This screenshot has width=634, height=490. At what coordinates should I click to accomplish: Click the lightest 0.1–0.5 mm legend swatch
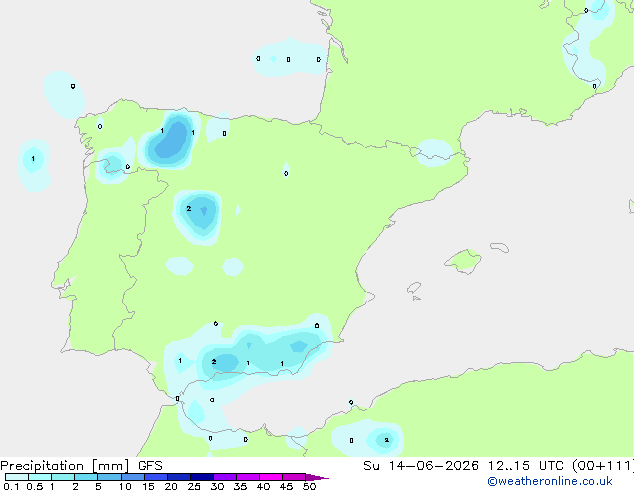17,477
